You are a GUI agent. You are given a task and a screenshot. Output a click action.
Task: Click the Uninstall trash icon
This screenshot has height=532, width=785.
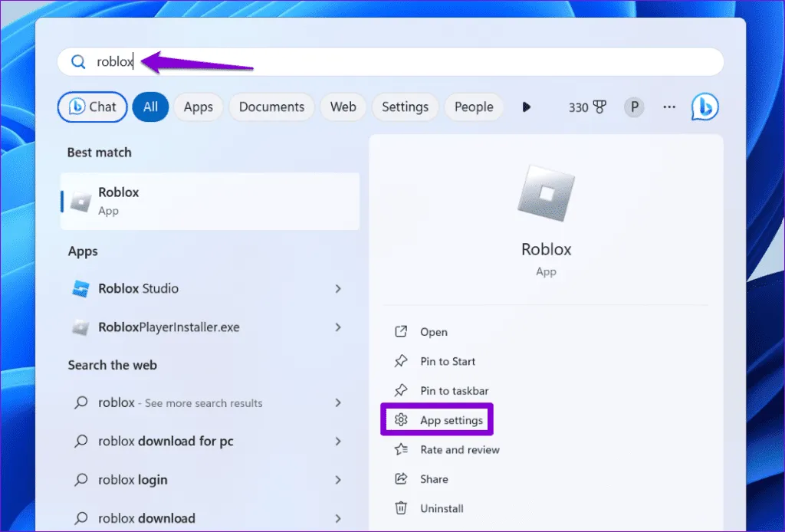[400, 508]
